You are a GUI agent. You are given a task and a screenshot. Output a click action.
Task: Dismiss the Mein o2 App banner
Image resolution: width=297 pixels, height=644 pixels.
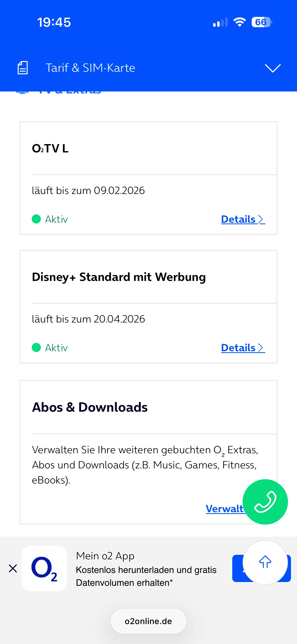point(13,568)
